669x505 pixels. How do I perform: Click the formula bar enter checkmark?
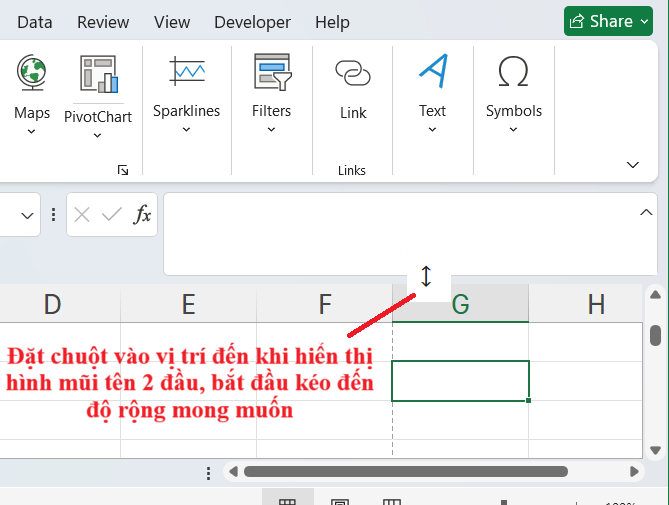[x=112, y=214]
